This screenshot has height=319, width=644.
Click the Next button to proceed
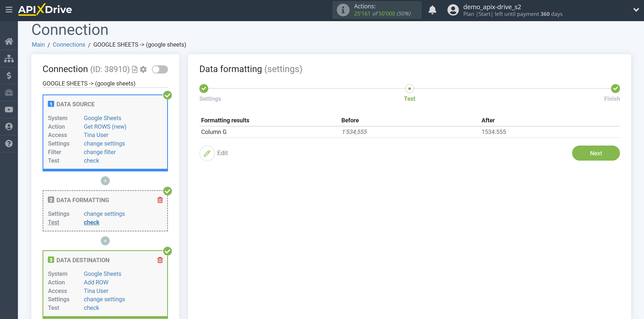[596, 153]
